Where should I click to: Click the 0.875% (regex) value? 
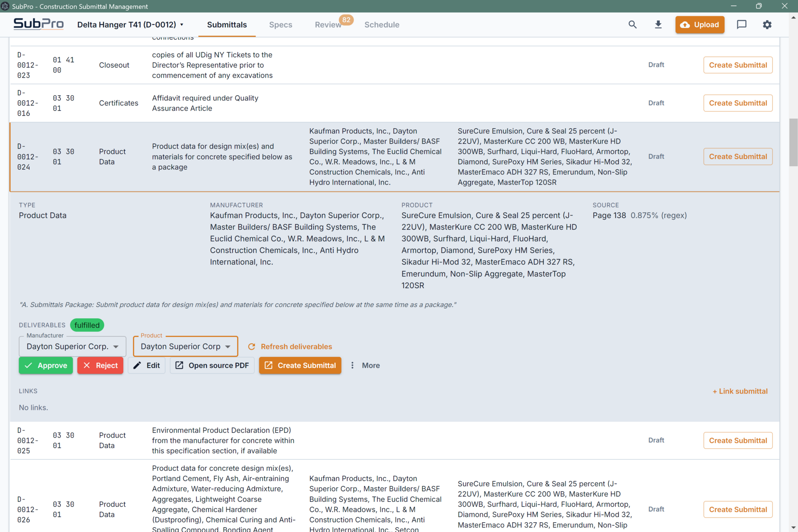[658, 215]
